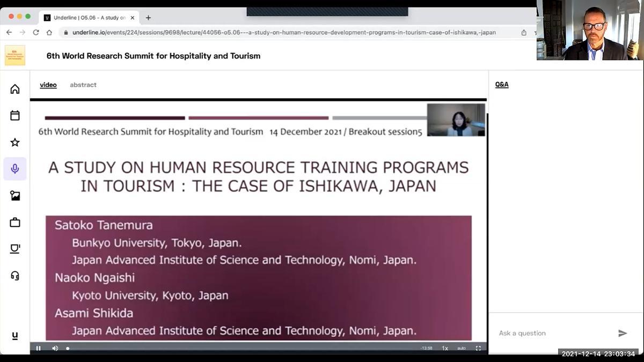Reload the page with the browser refresh button

pyautogui.click(x=36, y=32)
